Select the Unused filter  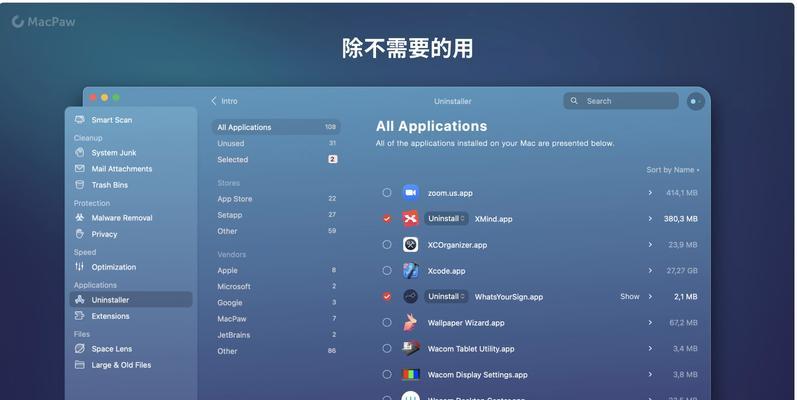tap(276, 143)
